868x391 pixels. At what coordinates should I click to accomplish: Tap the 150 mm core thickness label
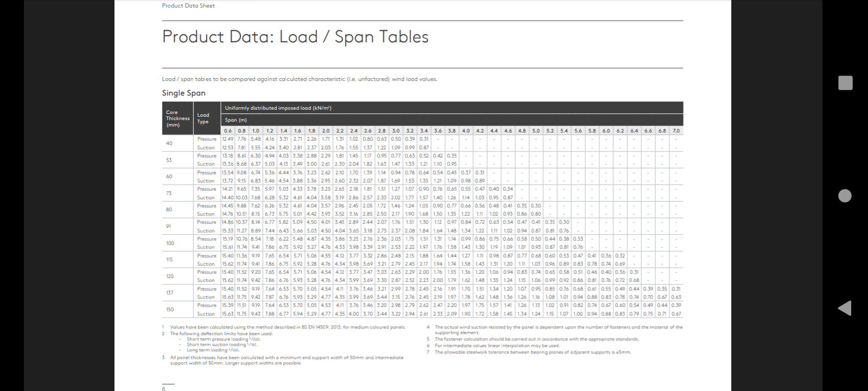[170, 310]
